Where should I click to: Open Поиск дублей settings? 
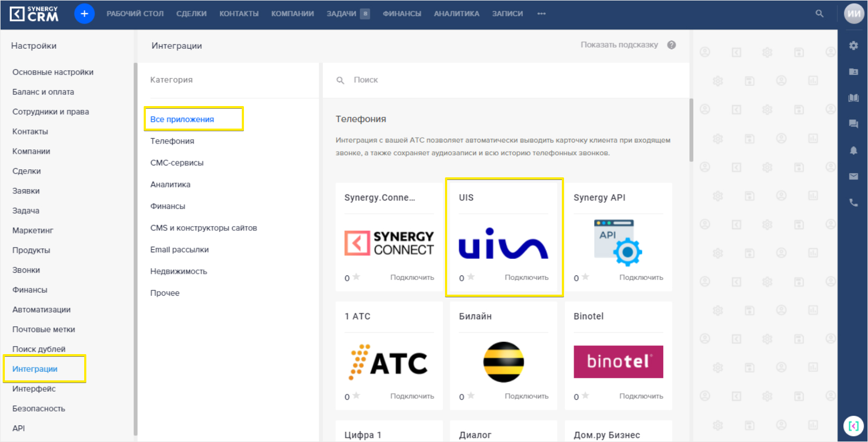click(39, 349)
